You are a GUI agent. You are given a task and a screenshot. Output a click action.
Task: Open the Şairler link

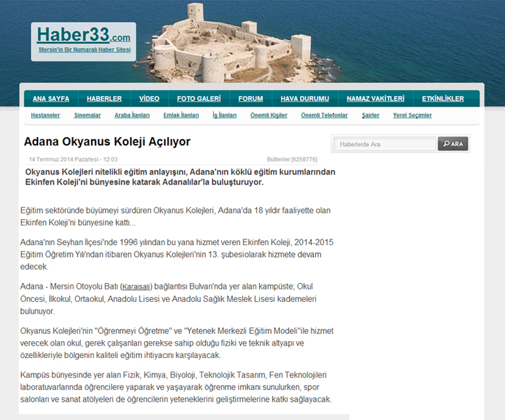tap(371, 115)
